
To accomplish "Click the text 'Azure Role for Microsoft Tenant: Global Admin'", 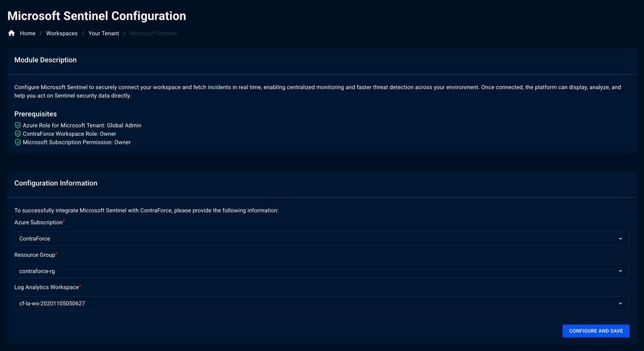I will (82, 125).
